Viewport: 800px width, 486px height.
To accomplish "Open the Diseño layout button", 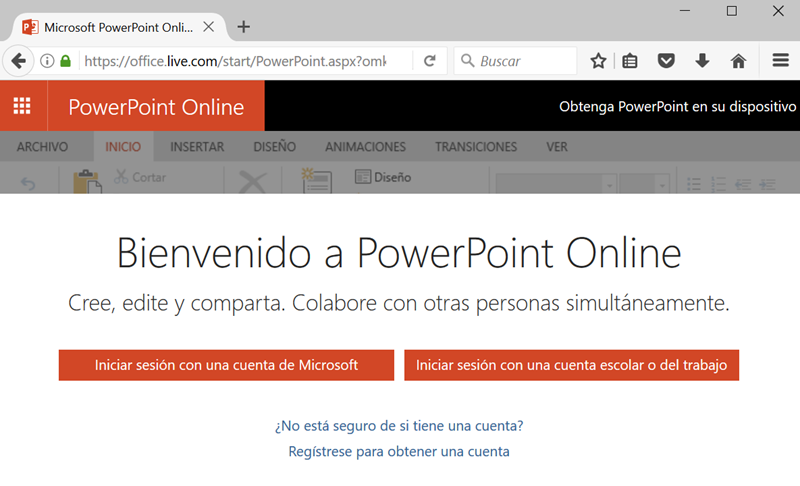I will [x=383, y=177].
